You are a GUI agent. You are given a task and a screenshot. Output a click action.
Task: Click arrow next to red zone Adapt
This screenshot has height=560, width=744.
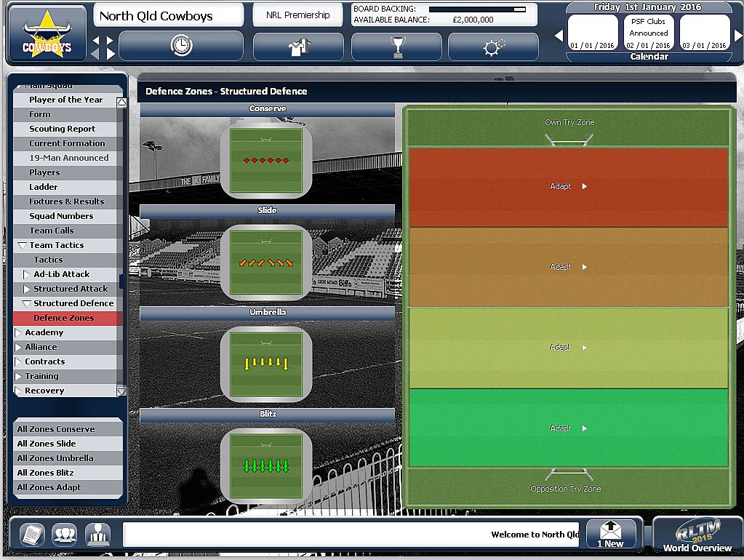(585, 186)
